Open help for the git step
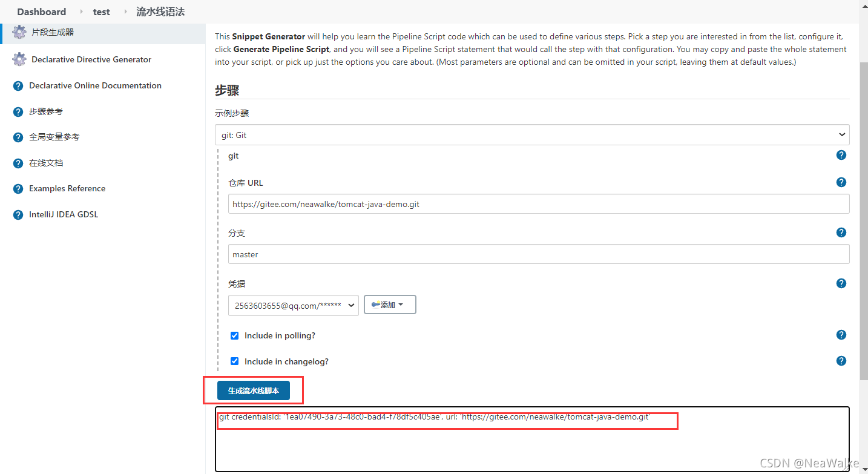Image resolution: width=868 pixels, height=474 pixels. [841, 155]
